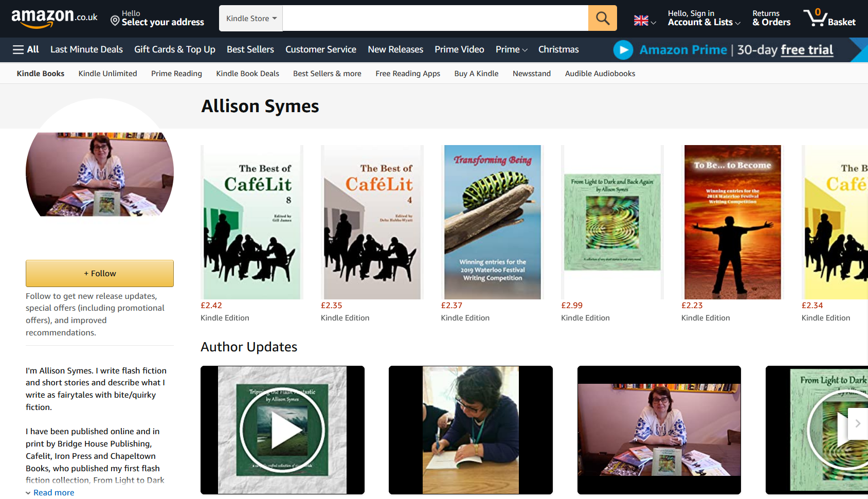
Task: Click the Amazon.co.uk logo
Action: pos(54,18)
